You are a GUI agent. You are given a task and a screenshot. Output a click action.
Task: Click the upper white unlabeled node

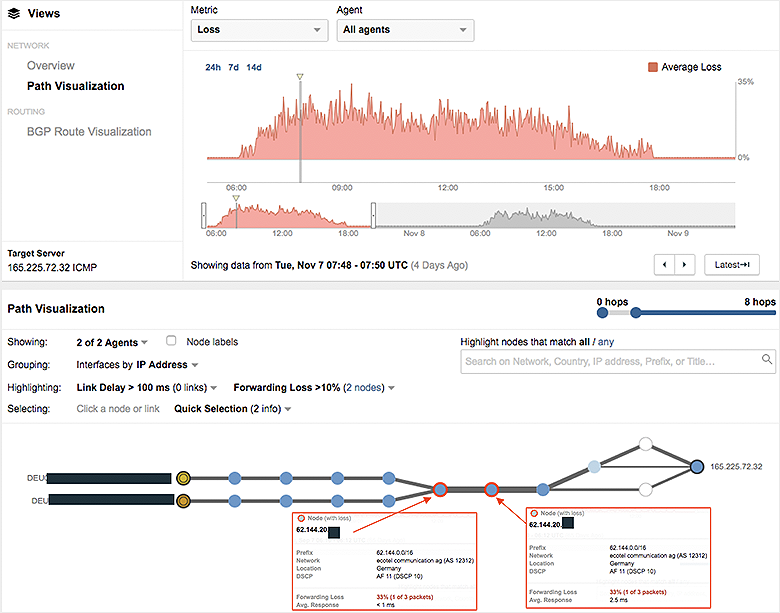click(x=646, y=443)
